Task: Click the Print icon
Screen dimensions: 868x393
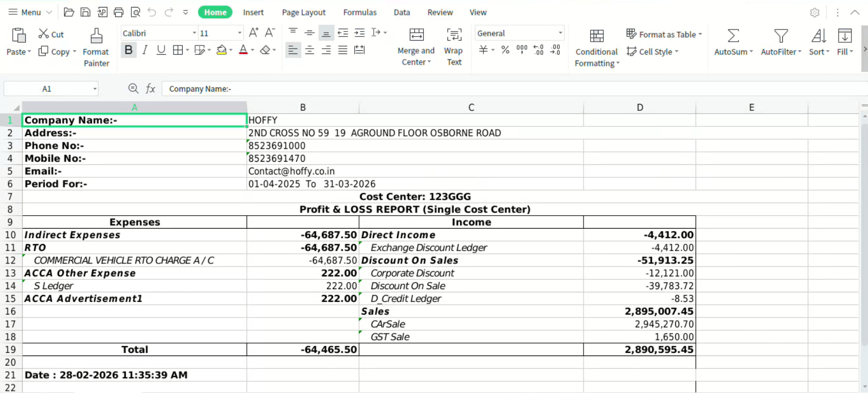Action: click(119, 12)
